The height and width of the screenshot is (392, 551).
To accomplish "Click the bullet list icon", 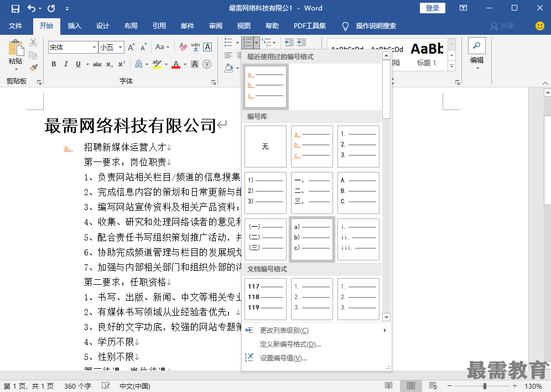I will point(228,43).
